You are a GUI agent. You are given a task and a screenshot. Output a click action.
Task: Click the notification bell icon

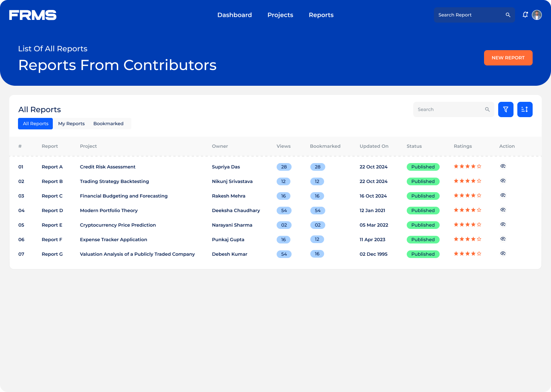[525, 15]
